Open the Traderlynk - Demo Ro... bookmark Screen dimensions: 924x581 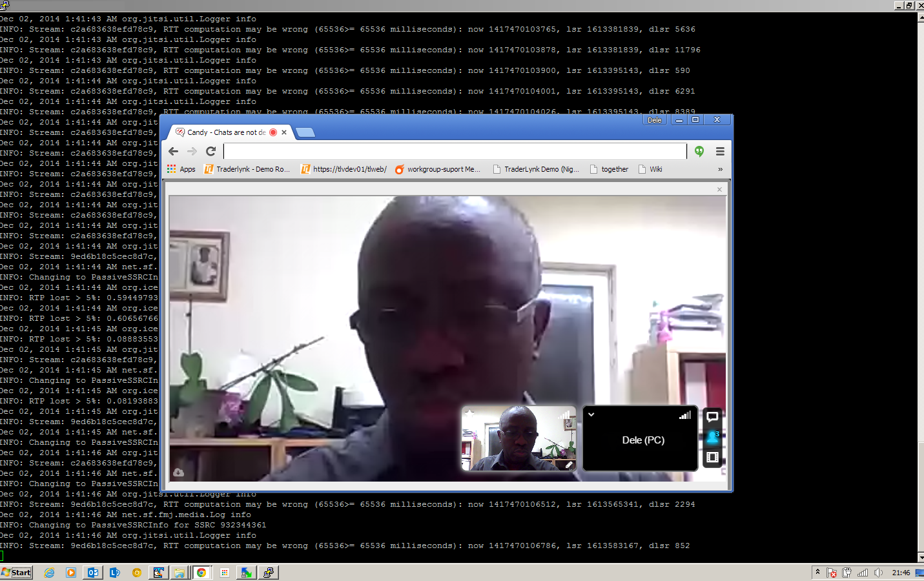click(247, 169)
